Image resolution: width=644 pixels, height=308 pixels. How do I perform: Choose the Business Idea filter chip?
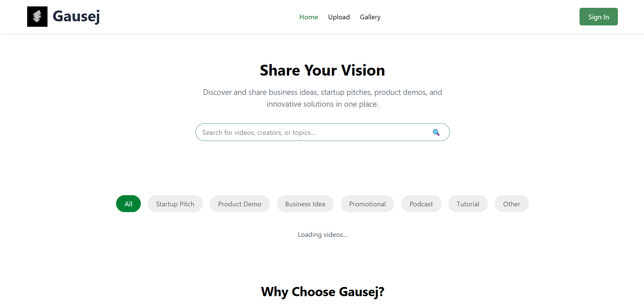tap(305, 204)
